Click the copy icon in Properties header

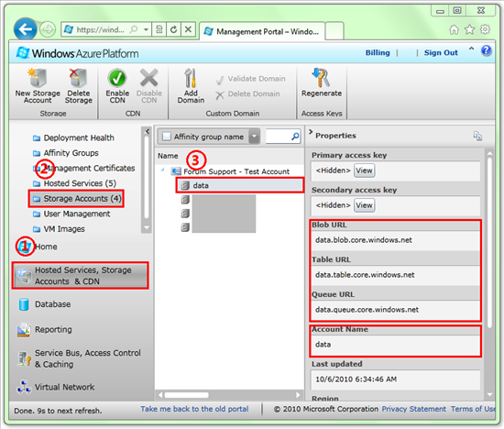coord(477,136)
